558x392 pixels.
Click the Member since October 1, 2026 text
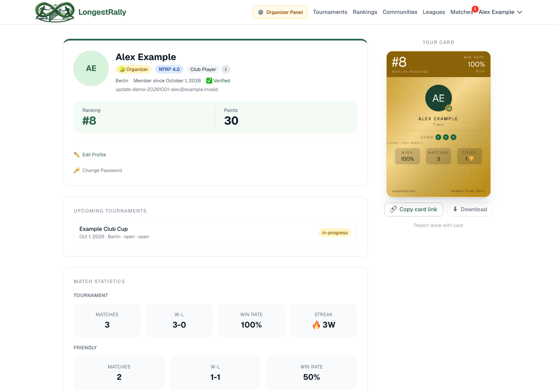coord(167,81)
